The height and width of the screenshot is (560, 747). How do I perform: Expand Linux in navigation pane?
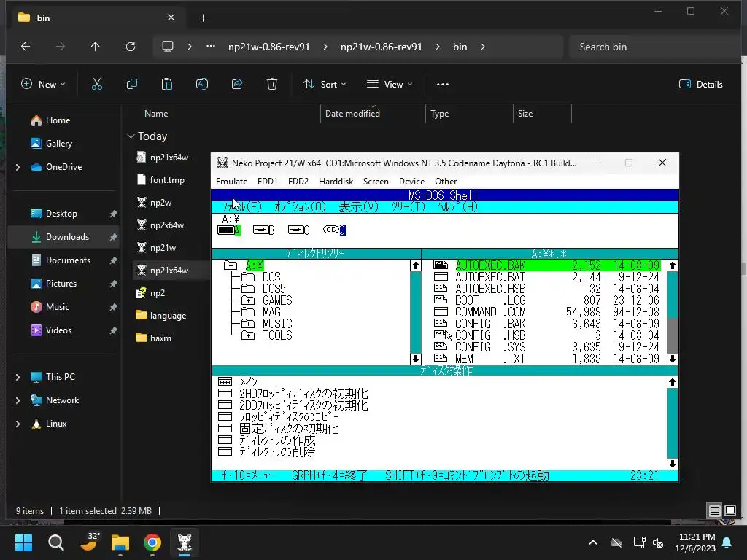(x=18, y=424)
